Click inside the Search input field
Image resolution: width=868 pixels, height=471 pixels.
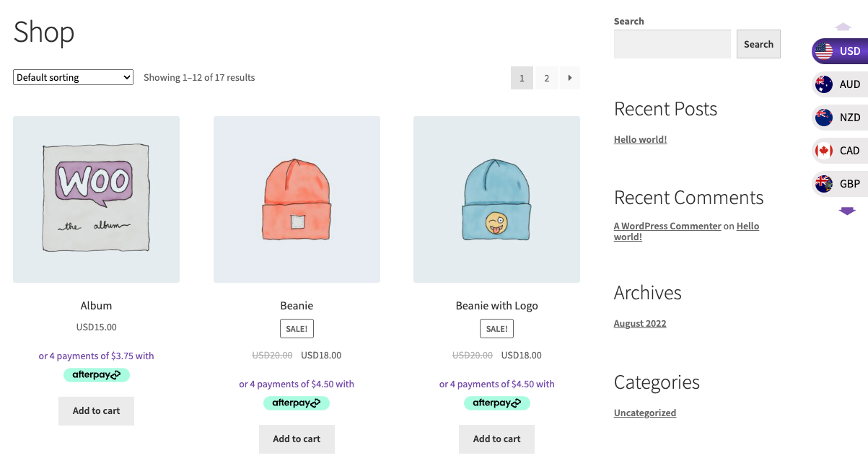(x=672, y=44)
